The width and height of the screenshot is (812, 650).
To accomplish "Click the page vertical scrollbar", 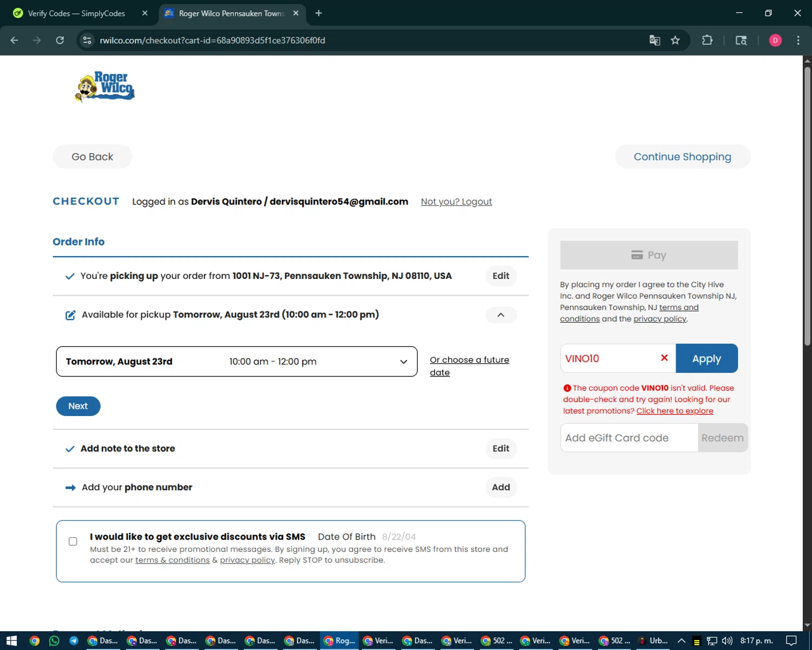I will point(807,206).
